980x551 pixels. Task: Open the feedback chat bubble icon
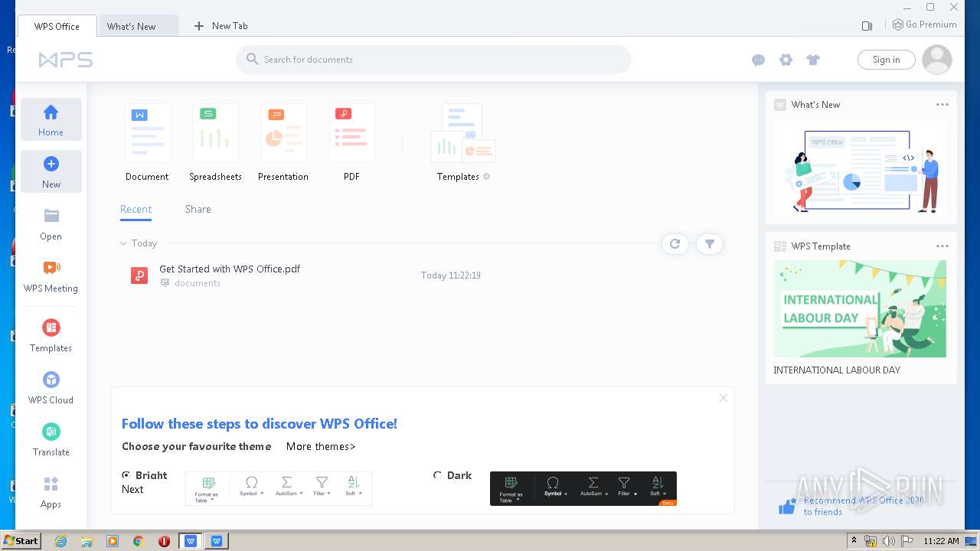(x=759, y=60)
